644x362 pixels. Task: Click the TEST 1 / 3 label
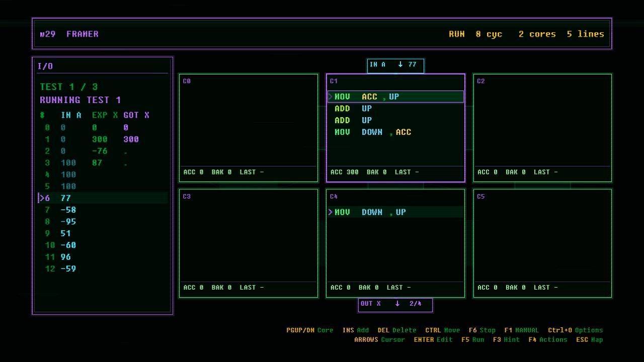[x=69, y=87]
